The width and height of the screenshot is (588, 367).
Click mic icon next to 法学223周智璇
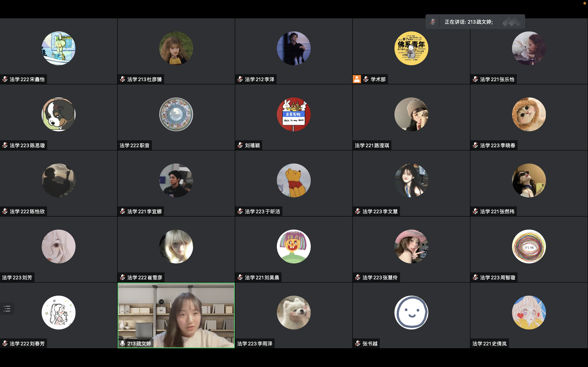[475, 277]
